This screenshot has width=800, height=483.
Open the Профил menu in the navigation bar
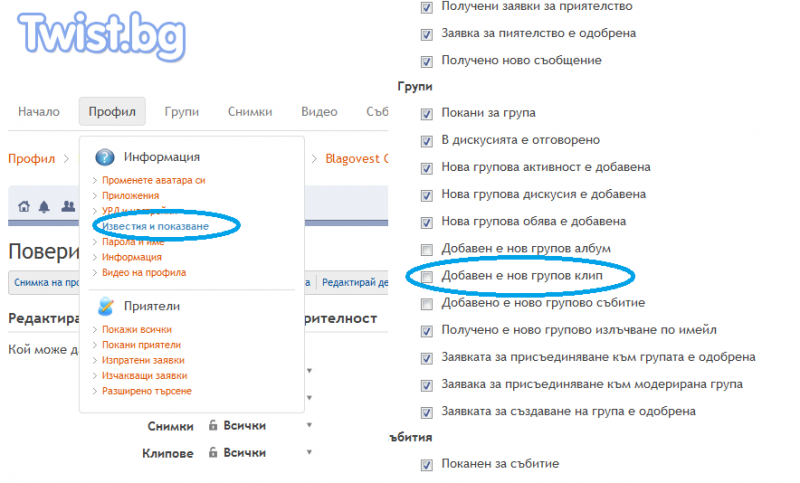point(112,112)
